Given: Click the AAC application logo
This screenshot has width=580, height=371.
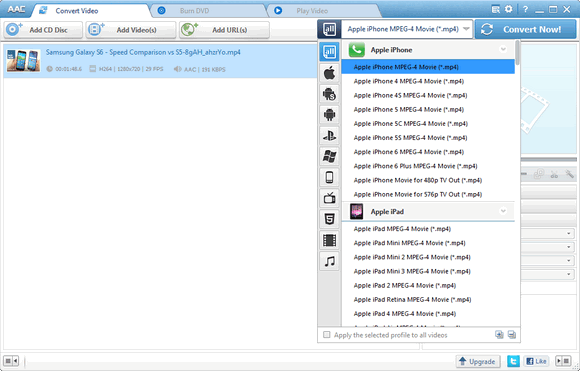Looking at the screenshot, I should [x=16, y=9].
